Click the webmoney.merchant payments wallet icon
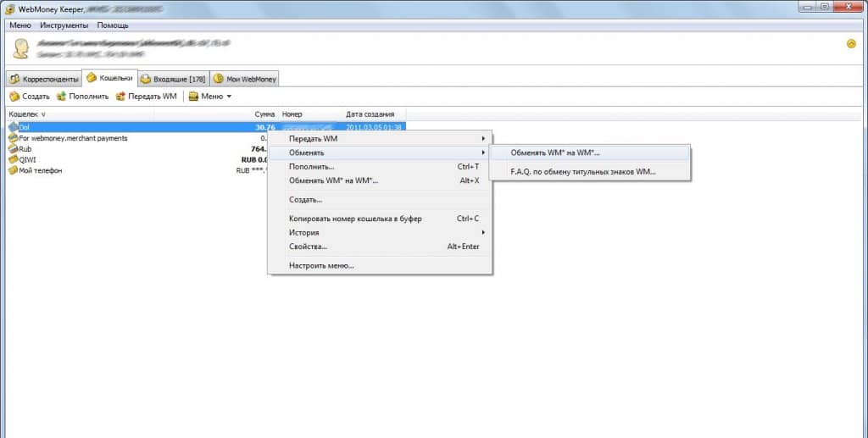Image resolution: width=868 pixels, height=438 pixels. pyautogui.click(x=14, y=138)
